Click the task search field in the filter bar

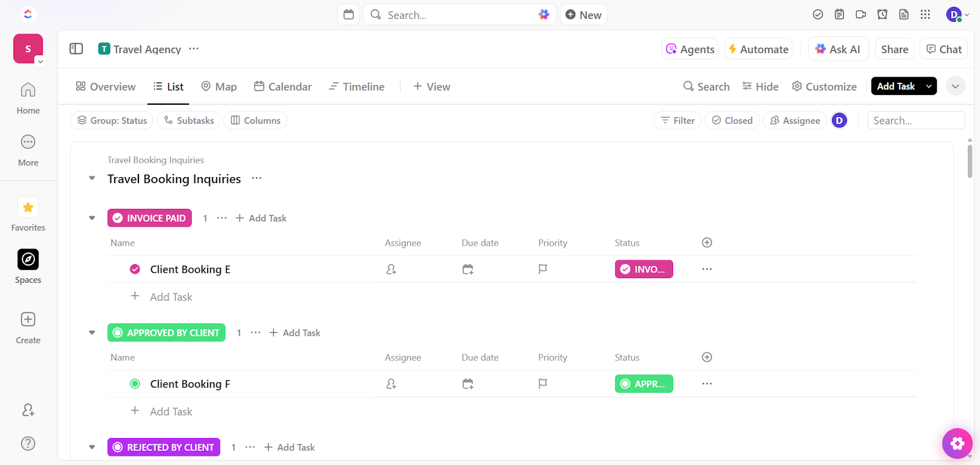[916, 120]
